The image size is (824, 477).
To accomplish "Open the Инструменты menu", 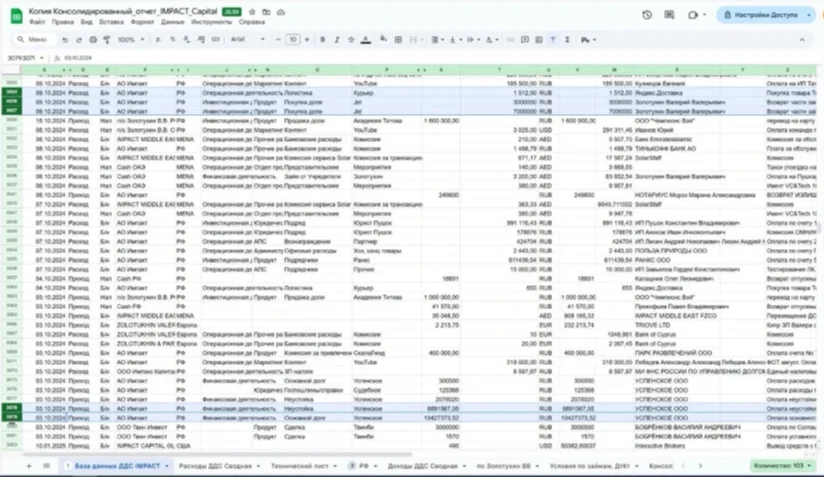I will [x=211, y=22].
